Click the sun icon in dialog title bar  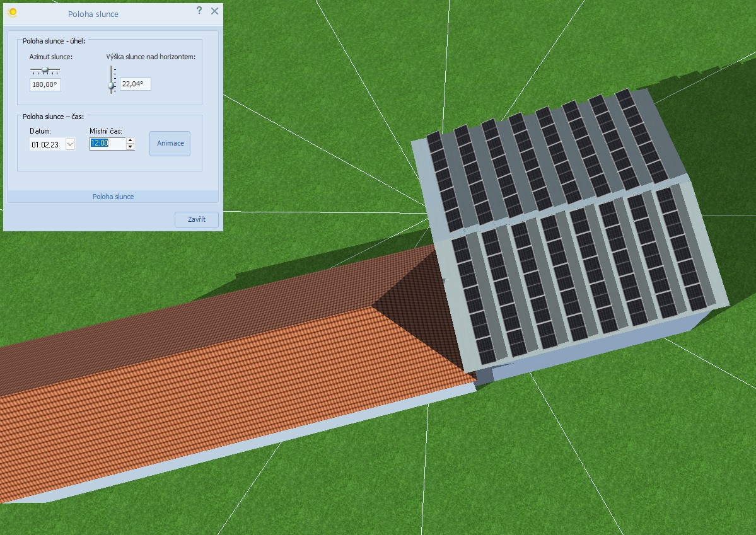tap(12, 13)
